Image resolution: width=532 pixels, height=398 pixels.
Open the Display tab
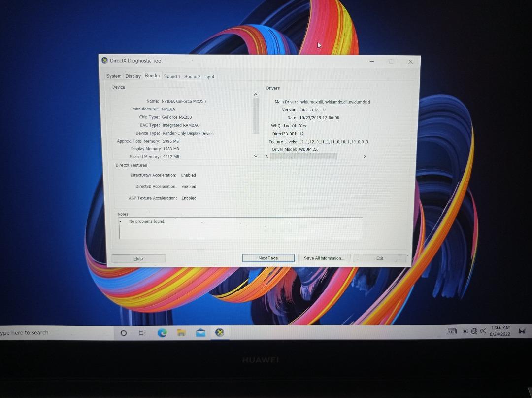tap(133, 76)
